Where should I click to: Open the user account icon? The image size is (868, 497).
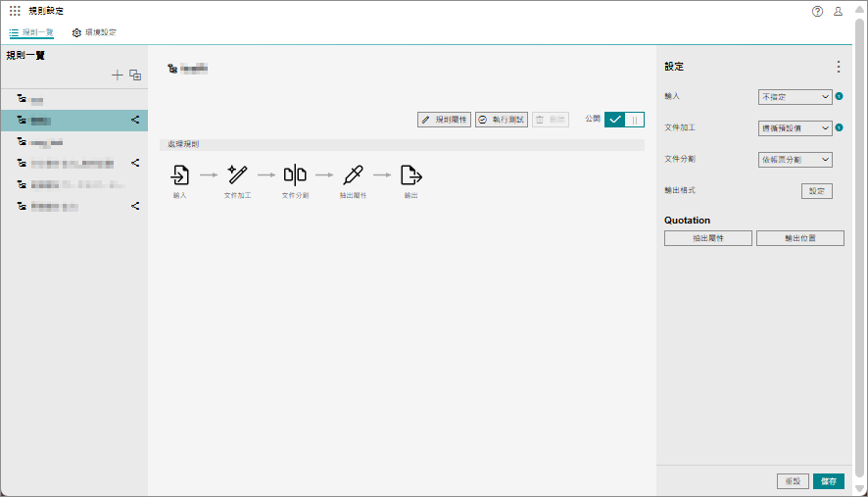click(838, 11)
